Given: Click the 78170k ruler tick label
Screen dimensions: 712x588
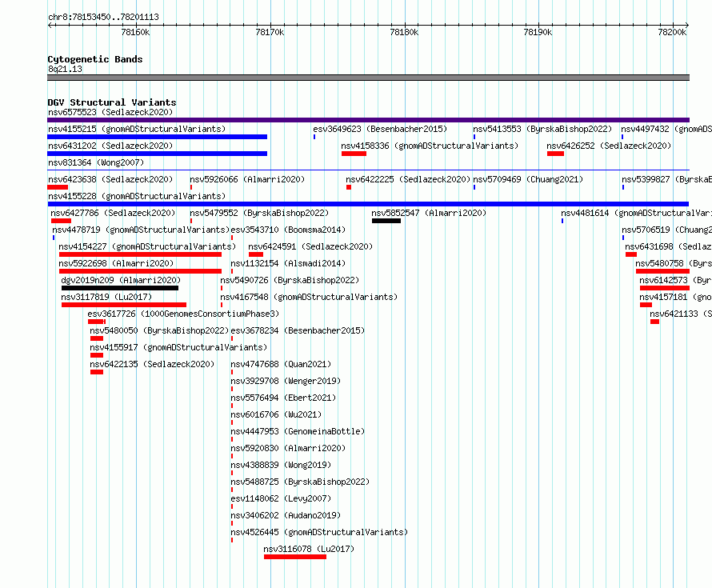Looking at the screenshot, I should coord(270,32).
